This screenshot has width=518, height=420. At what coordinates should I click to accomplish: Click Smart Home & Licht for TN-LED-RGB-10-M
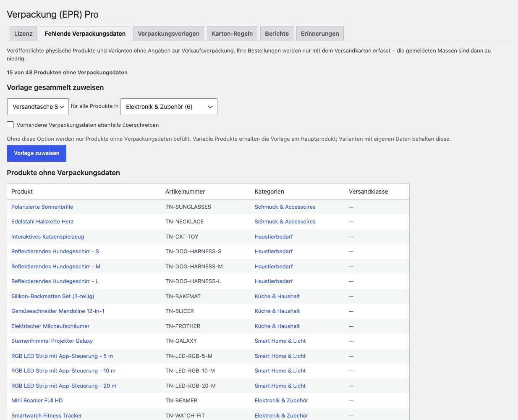(280, 370)
